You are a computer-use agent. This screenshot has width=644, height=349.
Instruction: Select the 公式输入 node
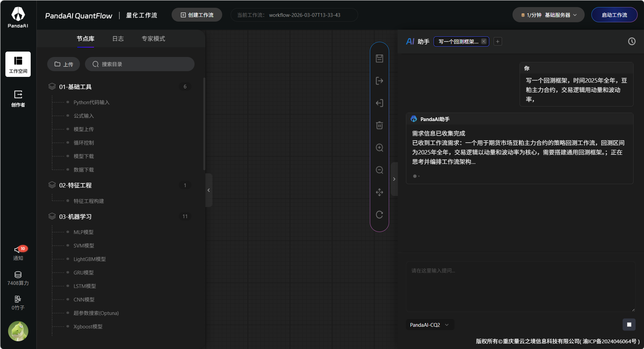[84, 116]
